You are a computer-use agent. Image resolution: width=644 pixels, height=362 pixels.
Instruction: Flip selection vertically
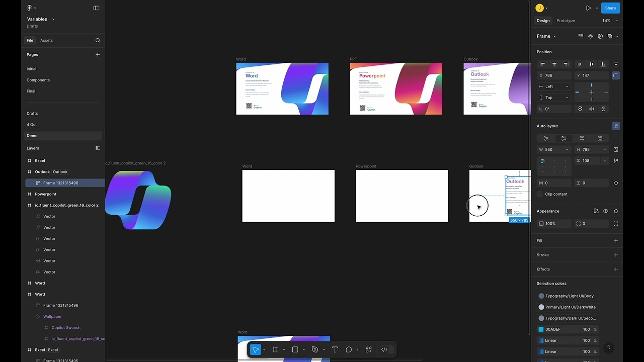tap(603, 109)
